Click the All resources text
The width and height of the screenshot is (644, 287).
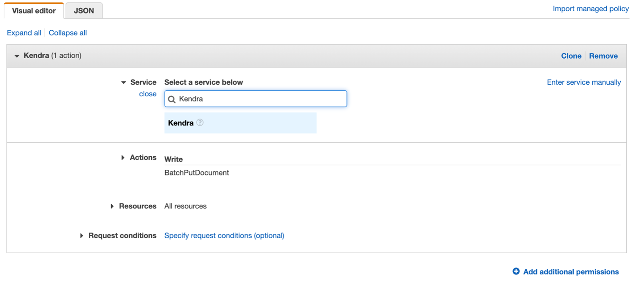pyautogui.click(x=185, y=206)
